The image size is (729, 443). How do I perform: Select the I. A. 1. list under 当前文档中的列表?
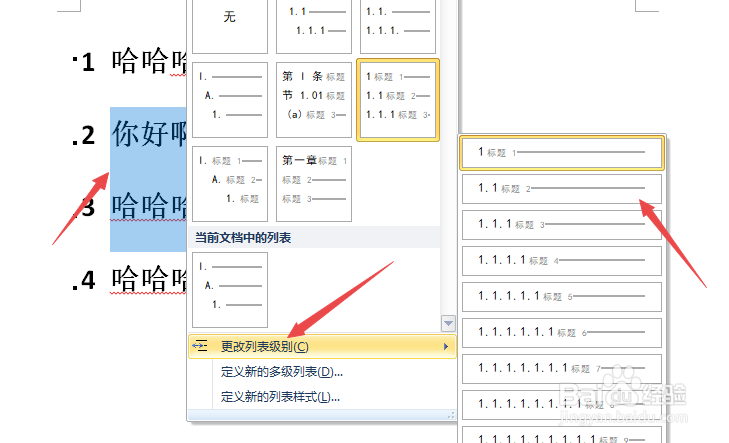(x=230, y=290)
